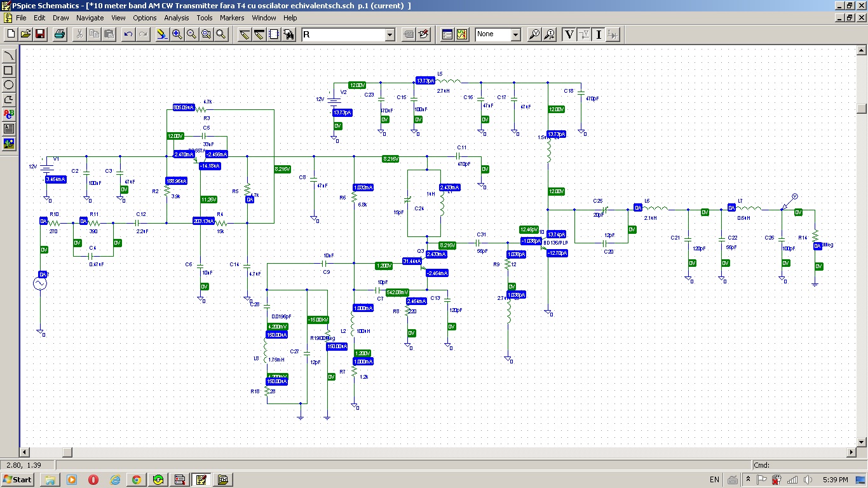Screen dimensions: 868x488
Task: Select the Draw Circle tool
Action: pos(9,85)
